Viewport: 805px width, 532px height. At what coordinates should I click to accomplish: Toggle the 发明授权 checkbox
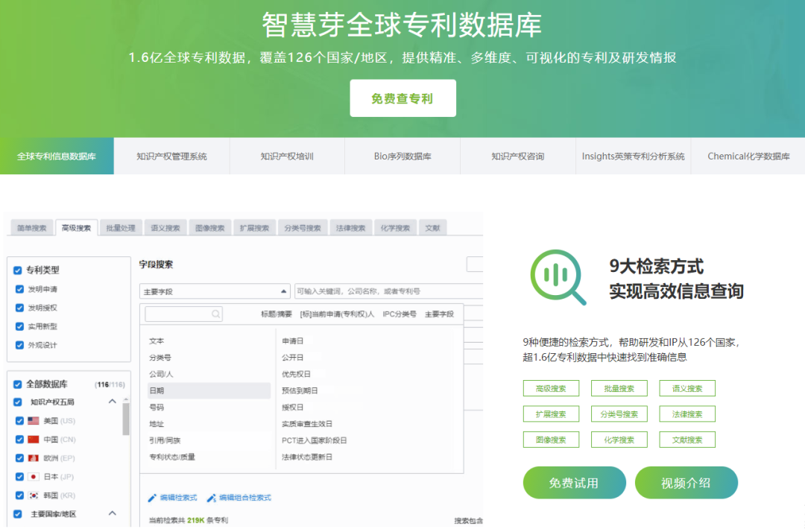pyautogui.click(x=19, y=307)
